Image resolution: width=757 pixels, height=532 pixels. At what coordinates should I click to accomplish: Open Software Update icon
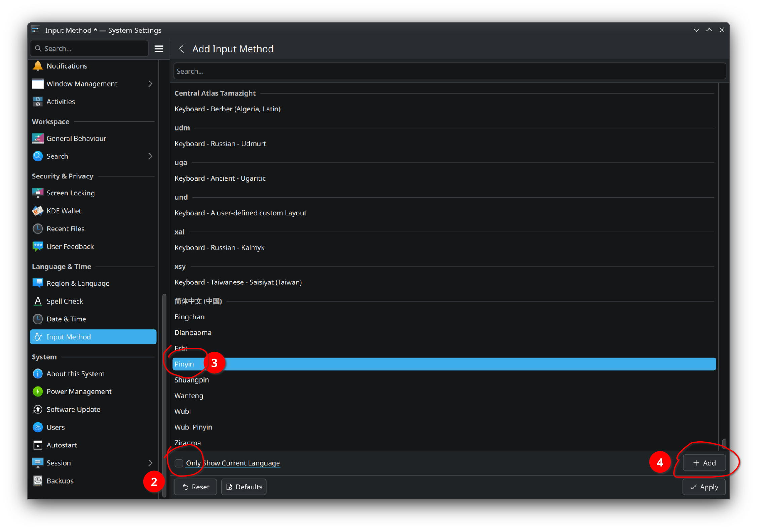coord(38,409)
